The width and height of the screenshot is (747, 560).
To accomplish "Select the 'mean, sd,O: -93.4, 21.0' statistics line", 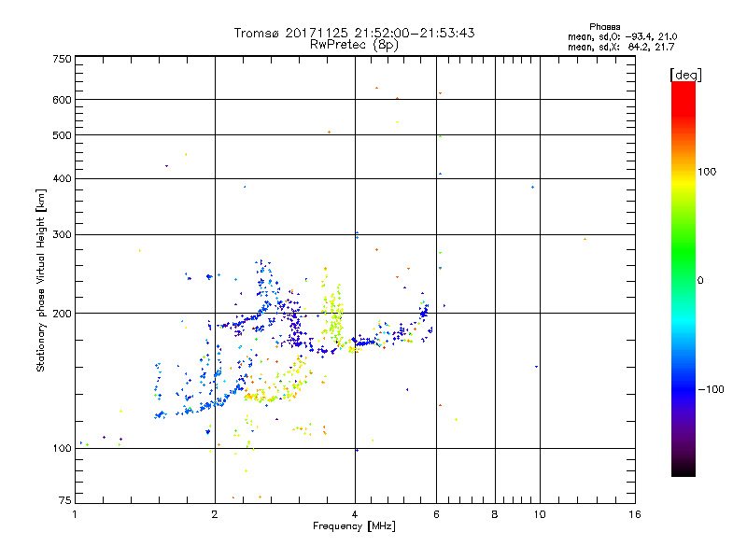I will (623, 36).
